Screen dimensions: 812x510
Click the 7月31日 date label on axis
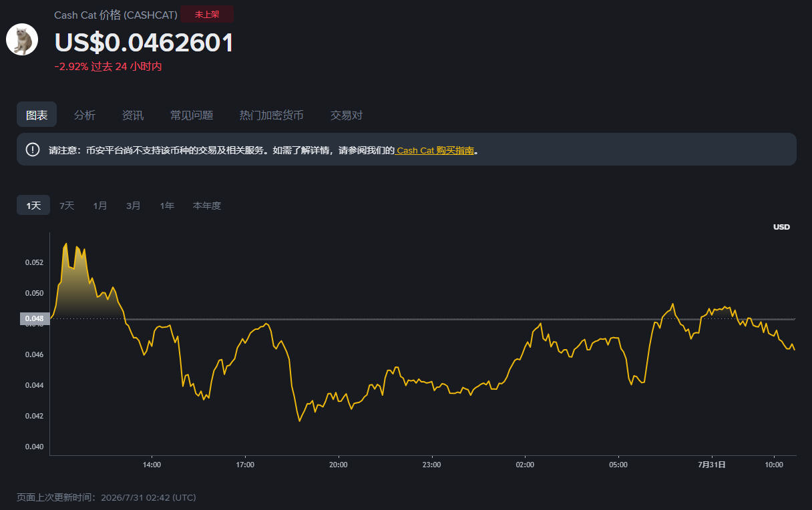point(712,464)
